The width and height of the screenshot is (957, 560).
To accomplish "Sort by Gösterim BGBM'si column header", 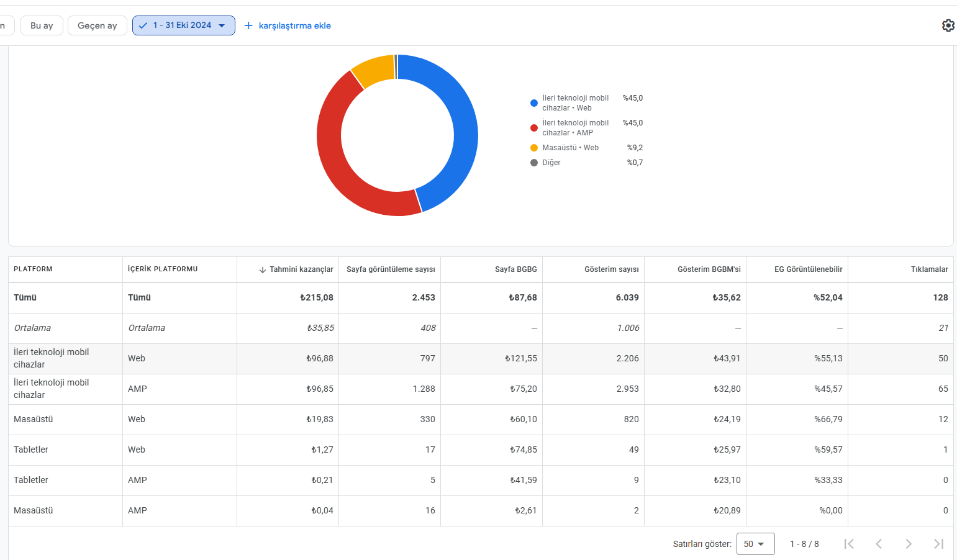I will click(x=709, y=269).
